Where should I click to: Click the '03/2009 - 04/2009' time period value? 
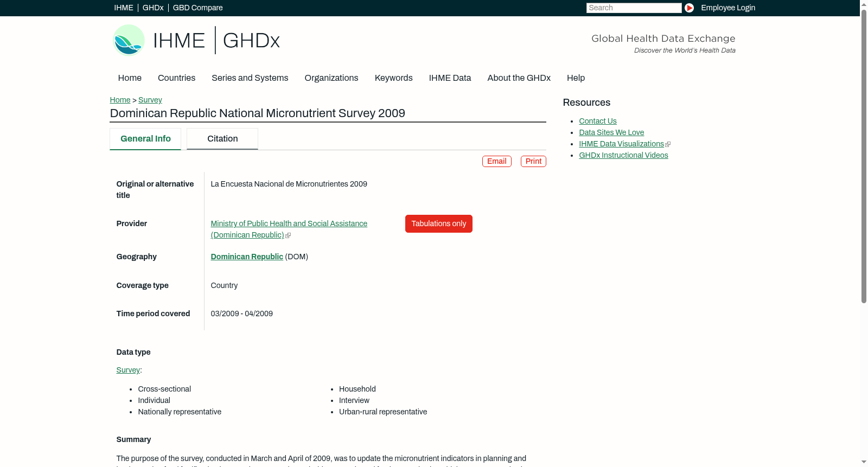(x=242, y=314)
